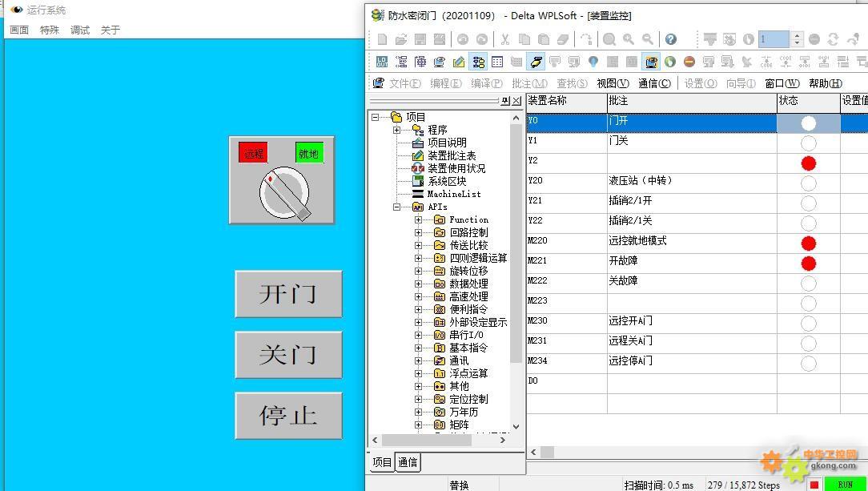Viewport: 868px width, 491px height.
Task: Toggle the Y2 status indicator
Action: coord(808,163)
